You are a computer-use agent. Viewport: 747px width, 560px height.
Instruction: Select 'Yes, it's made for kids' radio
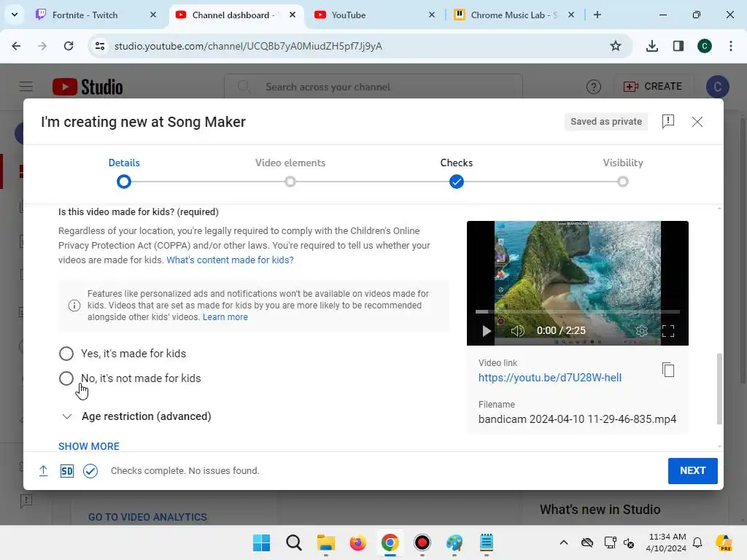pyautogui.click(x=66, y=354)
